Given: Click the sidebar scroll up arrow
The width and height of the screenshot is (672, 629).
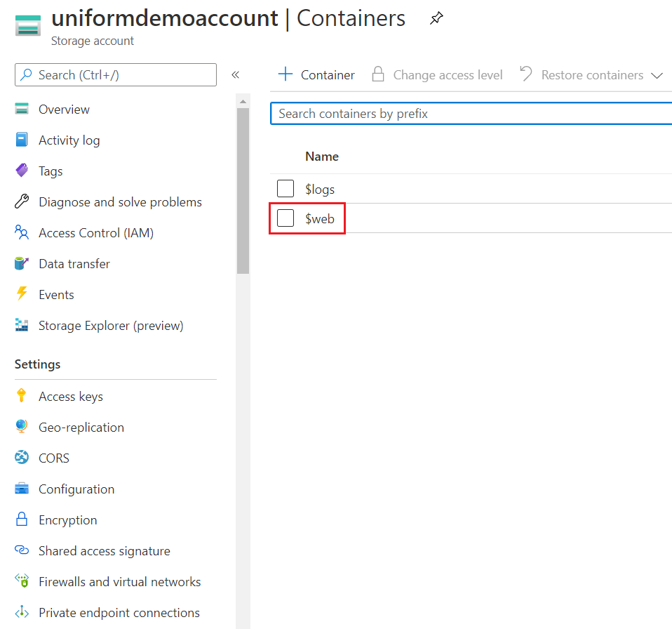Looking at the screenshot, I should [x=243, y=101].
